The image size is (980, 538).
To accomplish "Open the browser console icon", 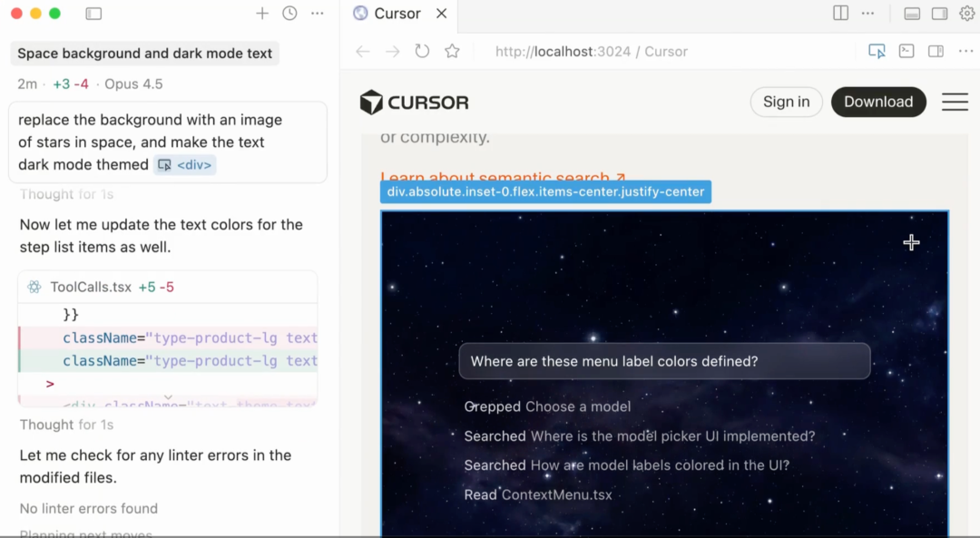I will click(x=906, y=52).
